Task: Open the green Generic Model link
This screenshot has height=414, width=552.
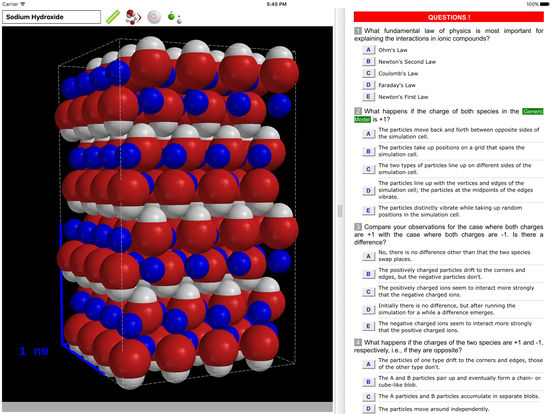Action: point(533,111)
